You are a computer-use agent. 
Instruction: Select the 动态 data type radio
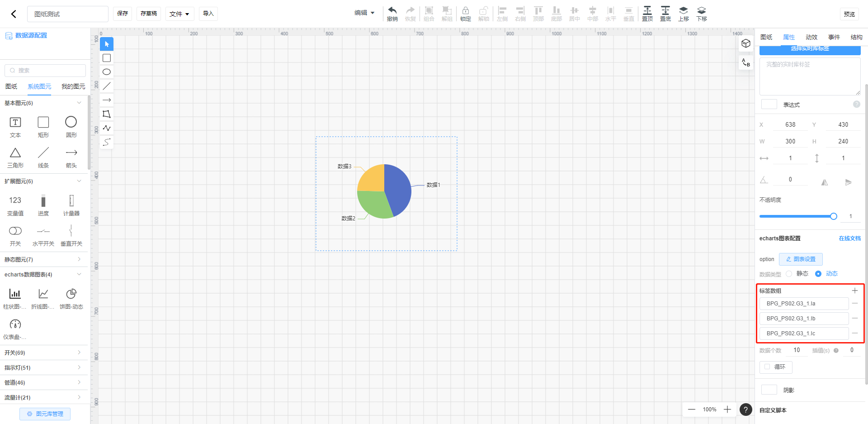(x=818, y=274)
